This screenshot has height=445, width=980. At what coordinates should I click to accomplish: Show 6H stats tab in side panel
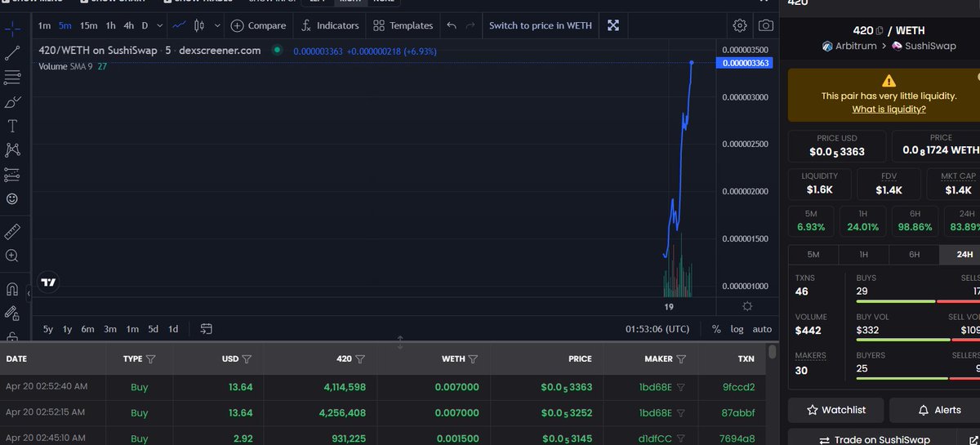click(915, 254)
